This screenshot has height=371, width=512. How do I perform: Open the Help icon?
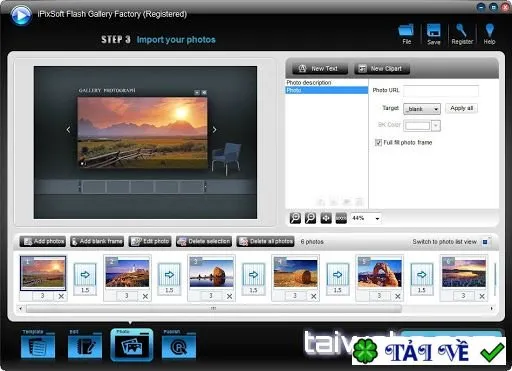pos(489,34)
